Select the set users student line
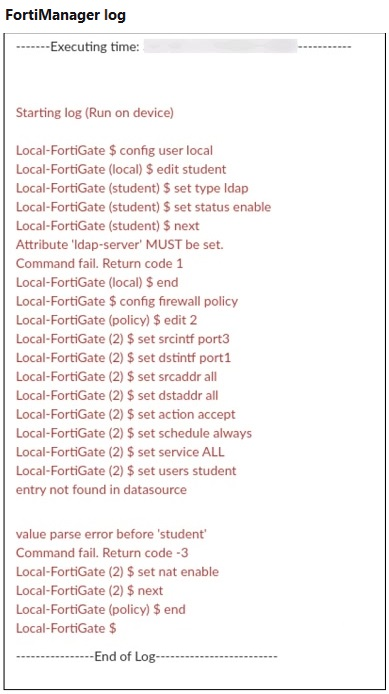This screenshot has width=389, height=694. [x=126, y=470]
